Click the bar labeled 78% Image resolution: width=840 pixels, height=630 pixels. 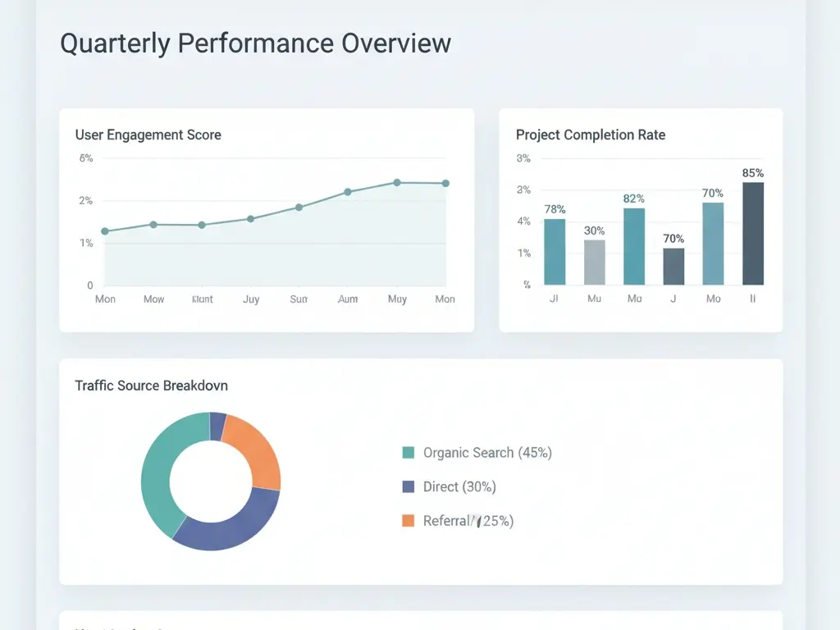point(555,252)
